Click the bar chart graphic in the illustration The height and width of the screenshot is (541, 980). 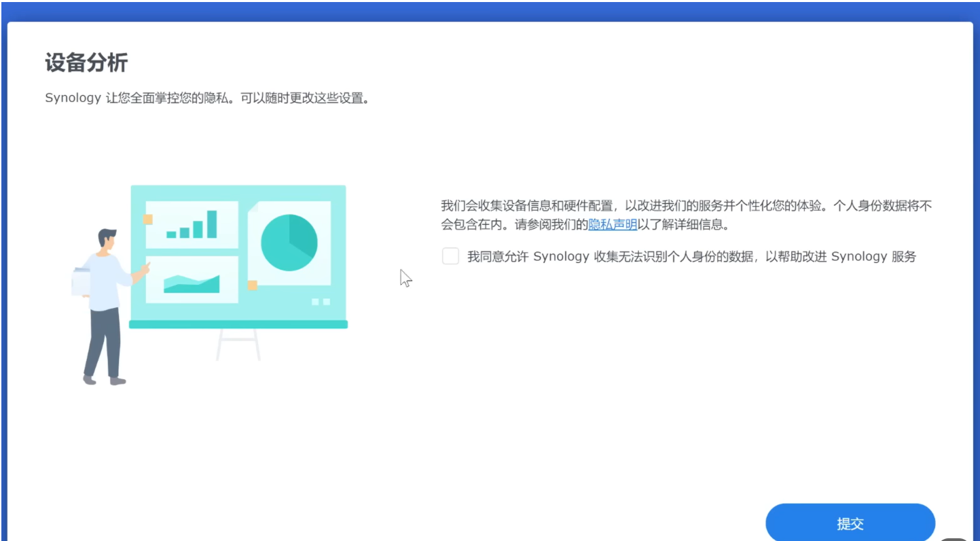click(192, 225)
